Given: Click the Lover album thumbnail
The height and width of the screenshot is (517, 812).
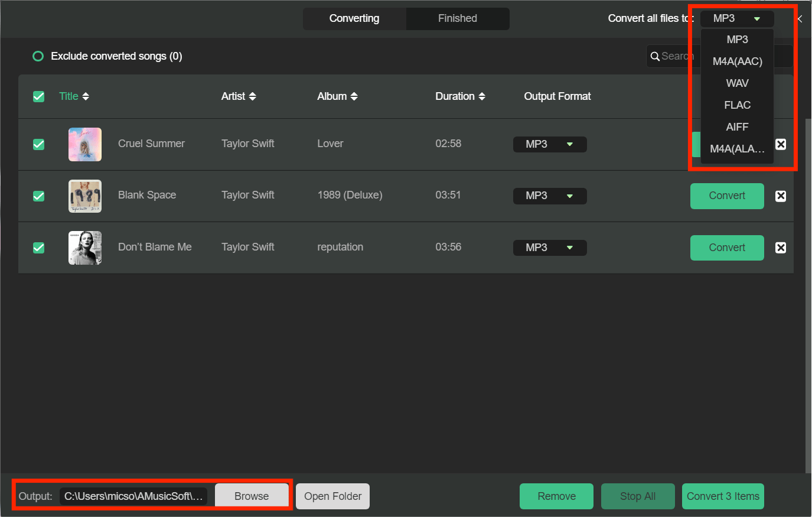Looking at the screenshot, I should click(x=85, y=144).
